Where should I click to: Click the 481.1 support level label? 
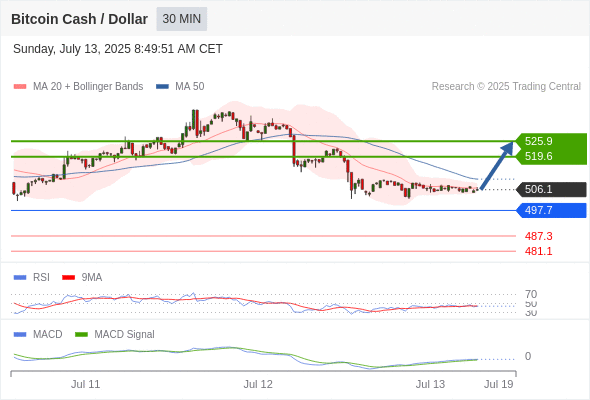pyautogui.click(x=538, y=251)
